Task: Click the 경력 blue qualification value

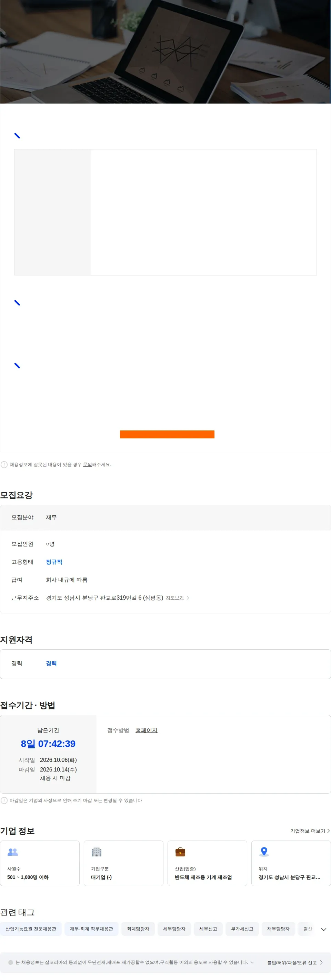Action: pyautogui.click(x=51, y=663)
